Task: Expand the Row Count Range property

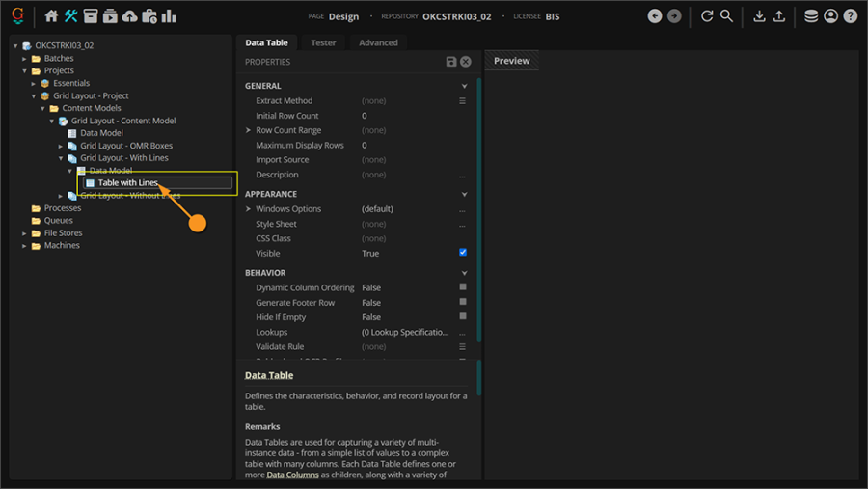Action: coord(249,130)
